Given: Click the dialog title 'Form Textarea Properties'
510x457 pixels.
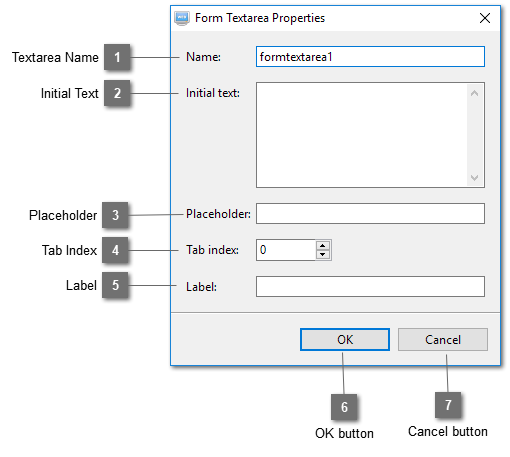Looking at the screenshot, I should (x=260, y=18).
